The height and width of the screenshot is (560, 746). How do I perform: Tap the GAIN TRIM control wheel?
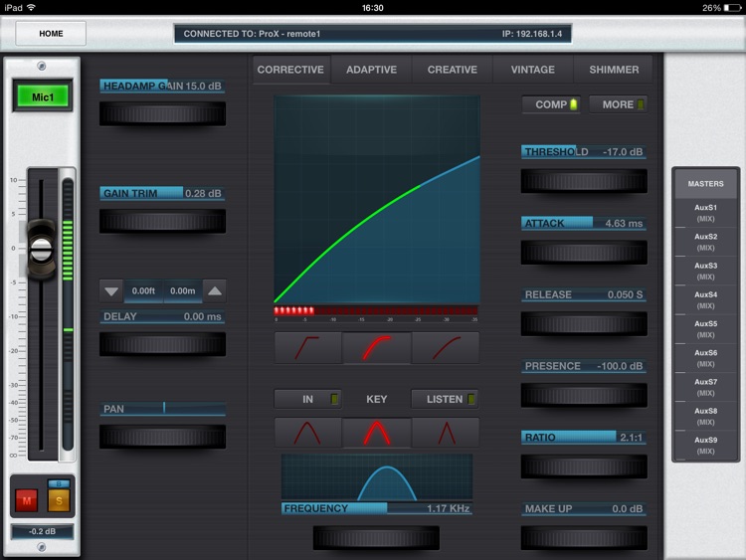tap(162, 221)
